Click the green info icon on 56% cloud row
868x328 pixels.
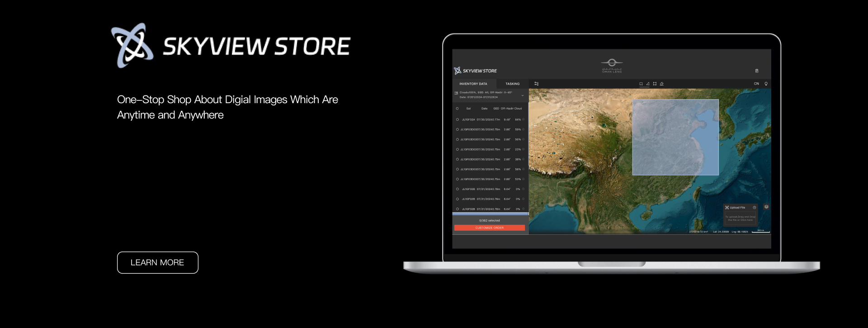pos(524,139)
